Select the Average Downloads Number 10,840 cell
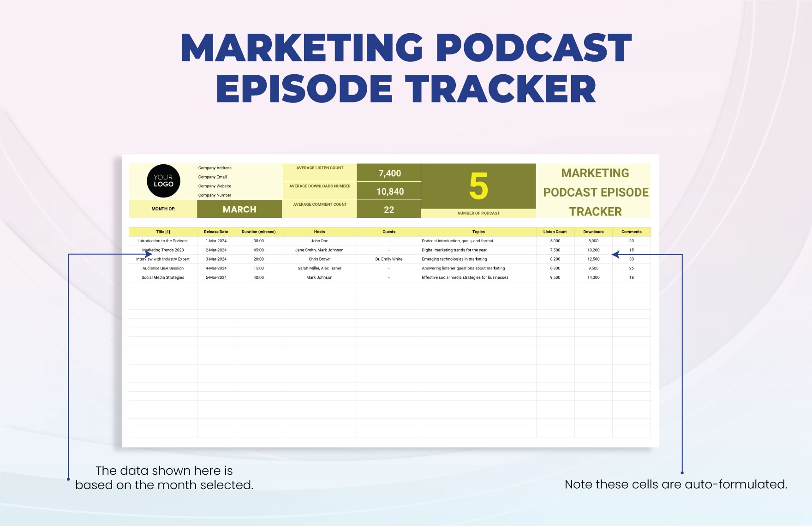The image size is (812, 526). tap(389, 191)
